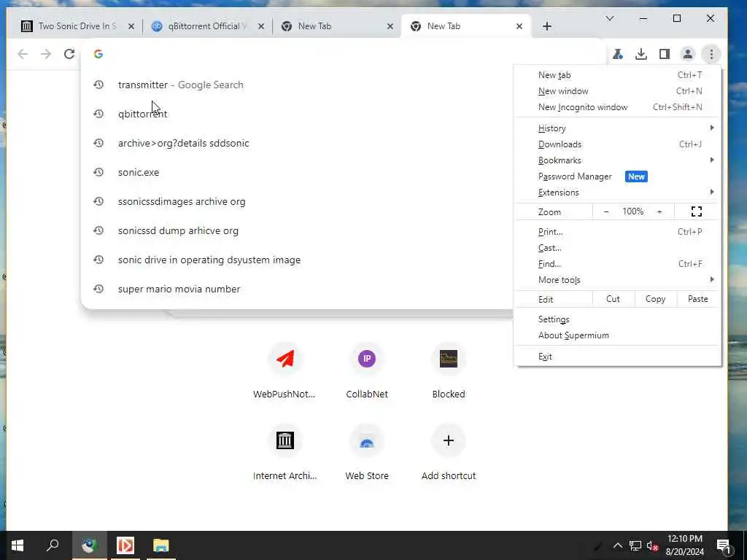747x560 pixels.
Task: Expand the More tools submenu
Action: (x=617, y=280)
